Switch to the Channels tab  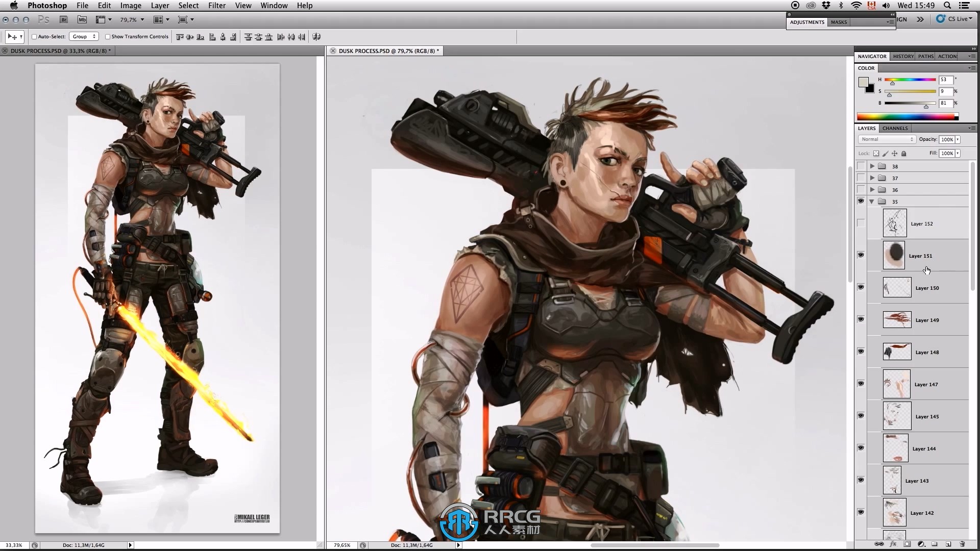click(895, 129)
